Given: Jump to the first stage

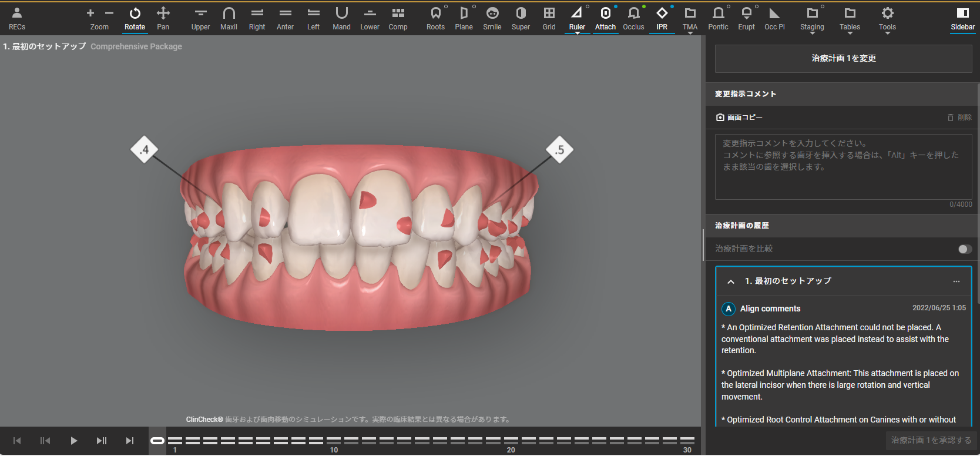Looking at the screenshot, I should click(x=17, y=441).
